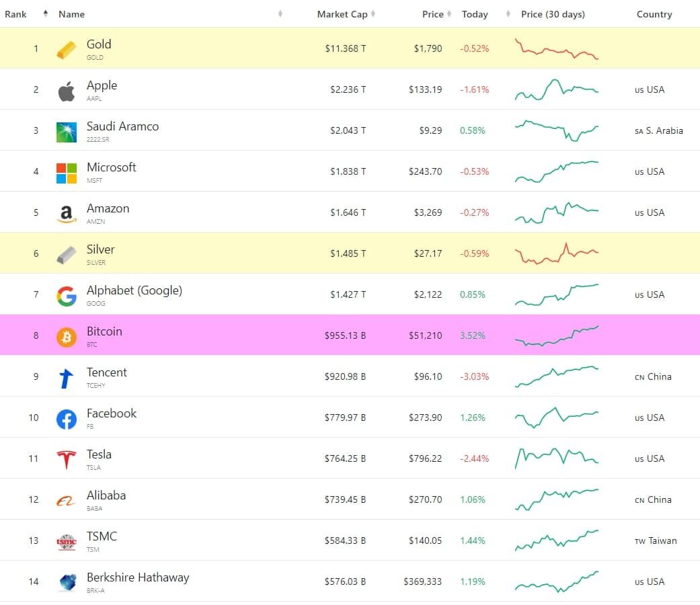The height and width of the screenshot is (605, 700).
Task: Open the TSMC company link
Action: click(x=102, y=536)
